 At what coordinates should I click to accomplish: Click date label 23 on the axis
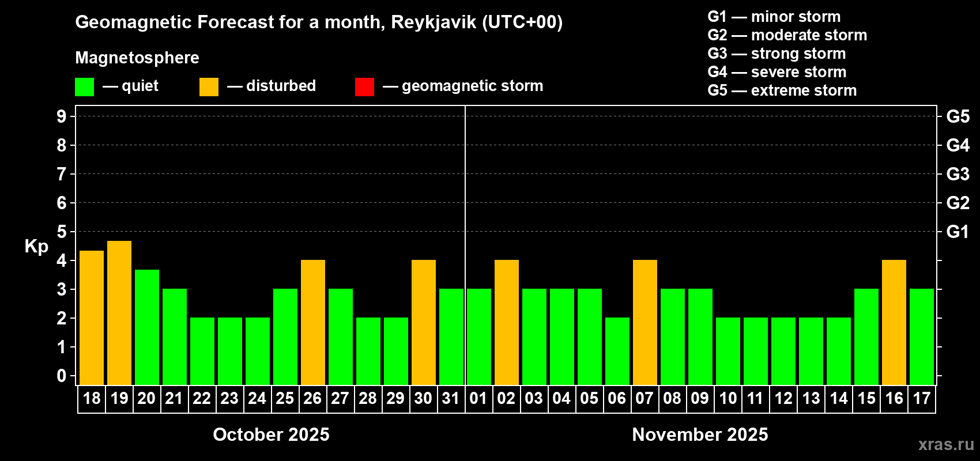click(229, 398)
